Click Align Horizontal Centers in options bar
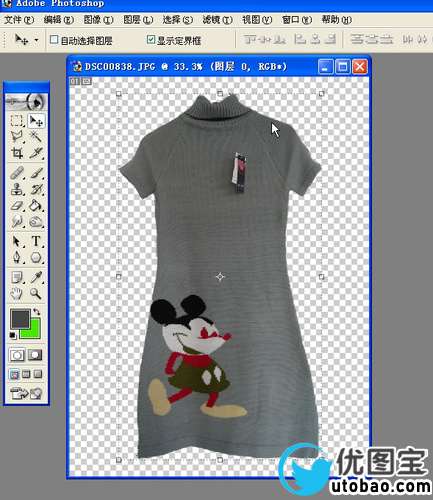The height and width of the screenshot is (500, 433). coord(315,40)
